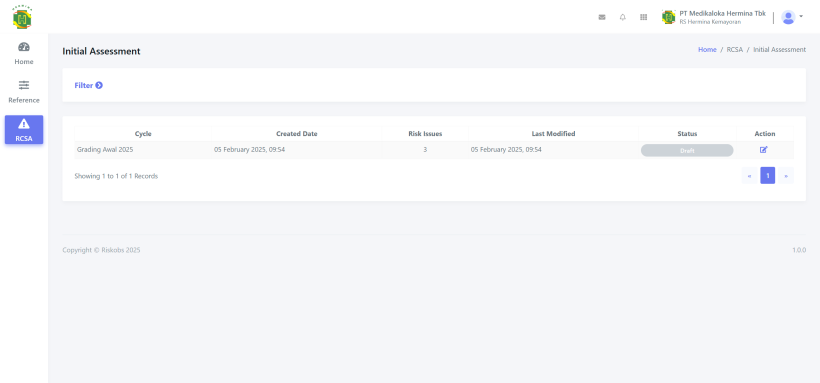Click the Copyright Riskobs 2025 footer text
This screenshot has width=820, height=383.
(101, 250)
